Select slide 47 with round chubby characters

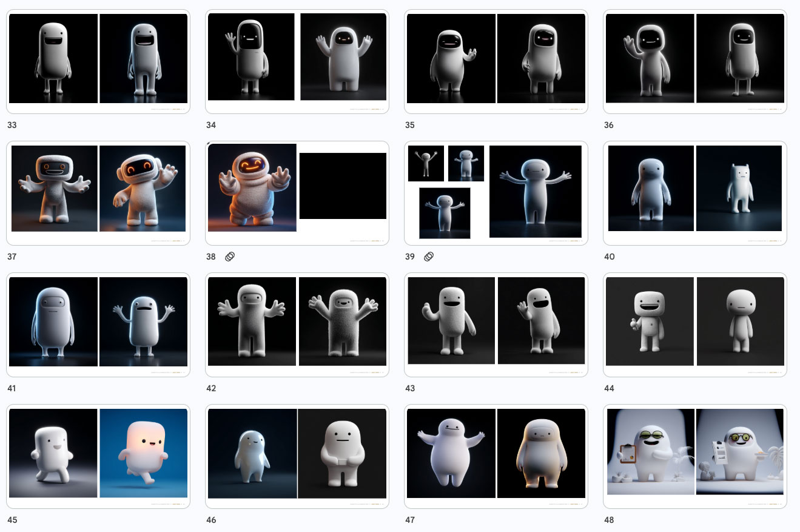[x=496, y=456]
